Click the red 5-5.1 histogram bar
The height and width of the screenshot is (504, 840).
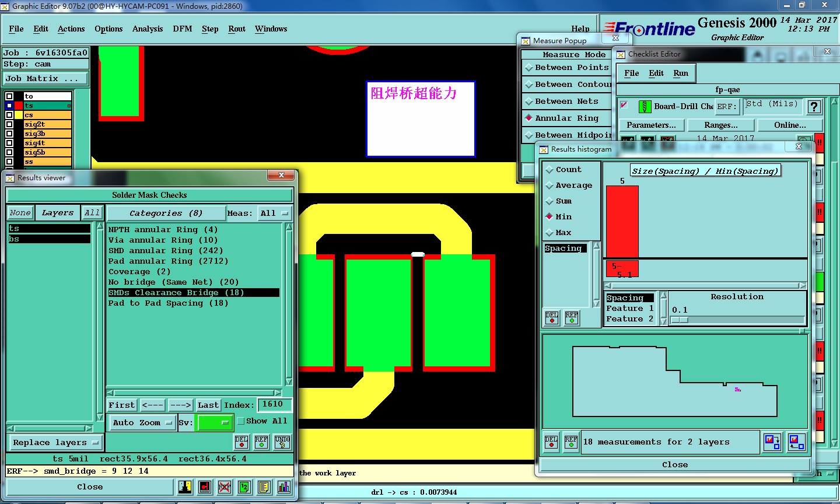pos(622,269)
